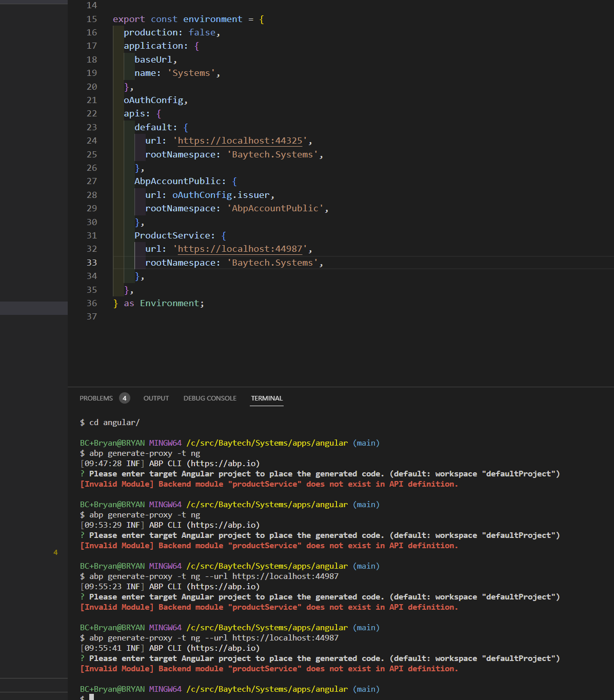The image size is (614, 700).
Task: Click the false value after production
Action: click(202, 32)
